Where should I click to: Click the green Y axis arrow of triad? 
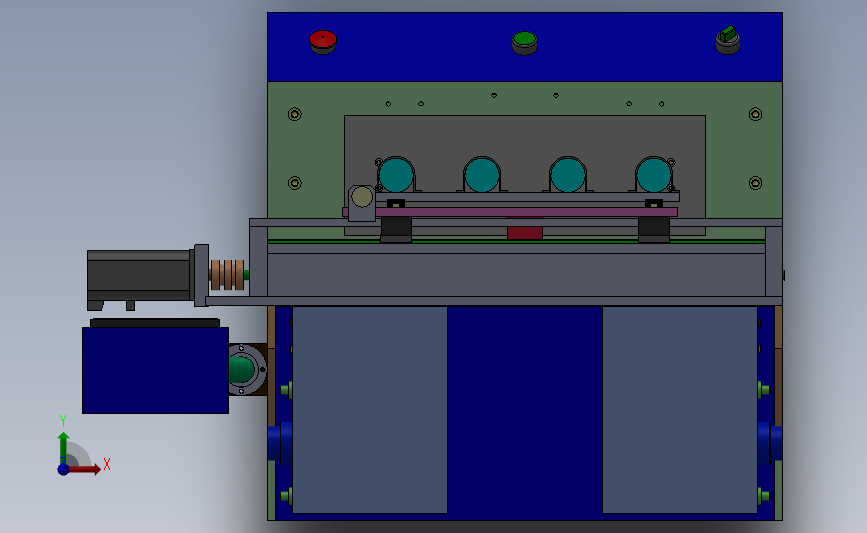click(63, 448)
